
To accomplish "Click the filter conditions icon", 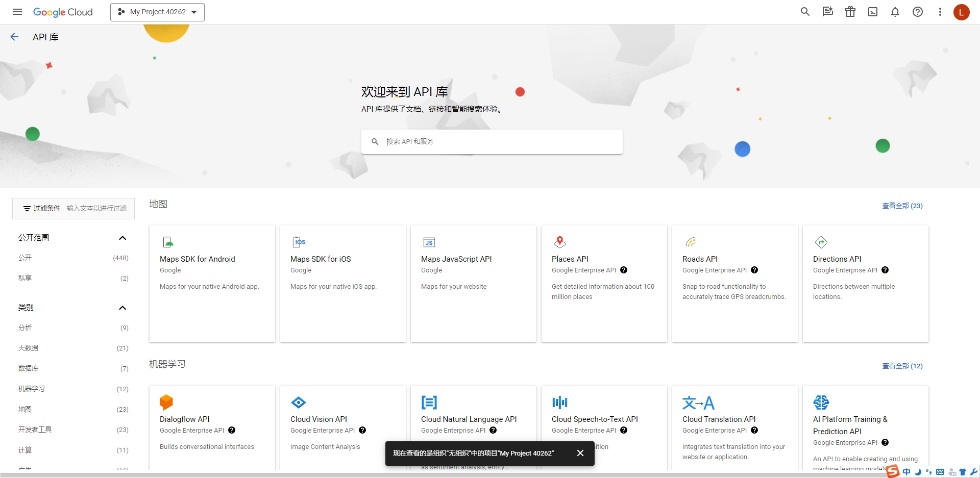I will click(x=27, y=208).
